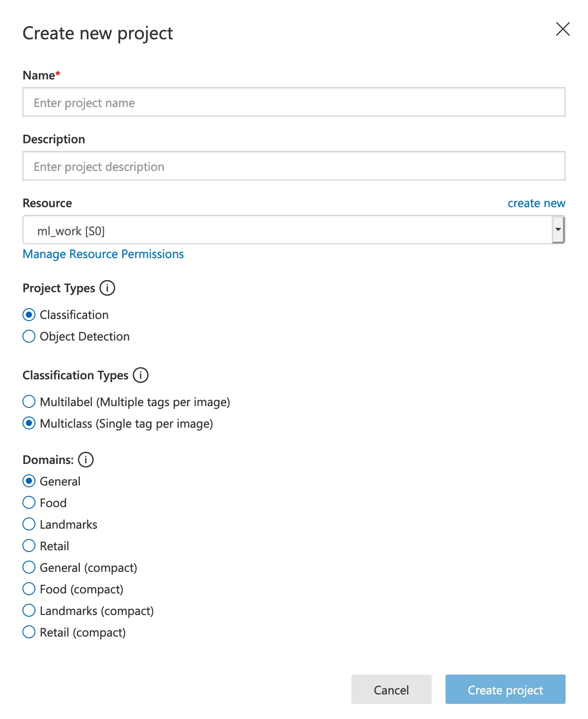588x719 pixels.
Task: Pick the Multiclass single tag option
Action: (x=29, y=423)
